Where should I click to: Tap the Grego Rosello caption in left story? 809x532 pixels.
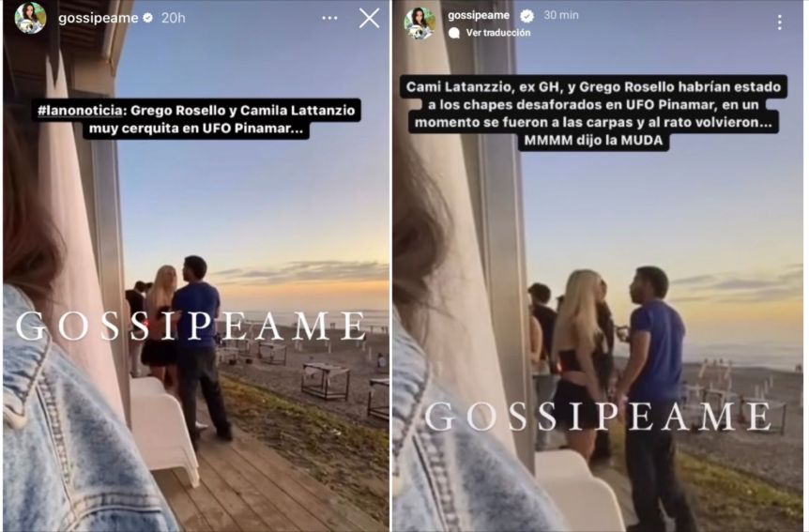point(196,119)
